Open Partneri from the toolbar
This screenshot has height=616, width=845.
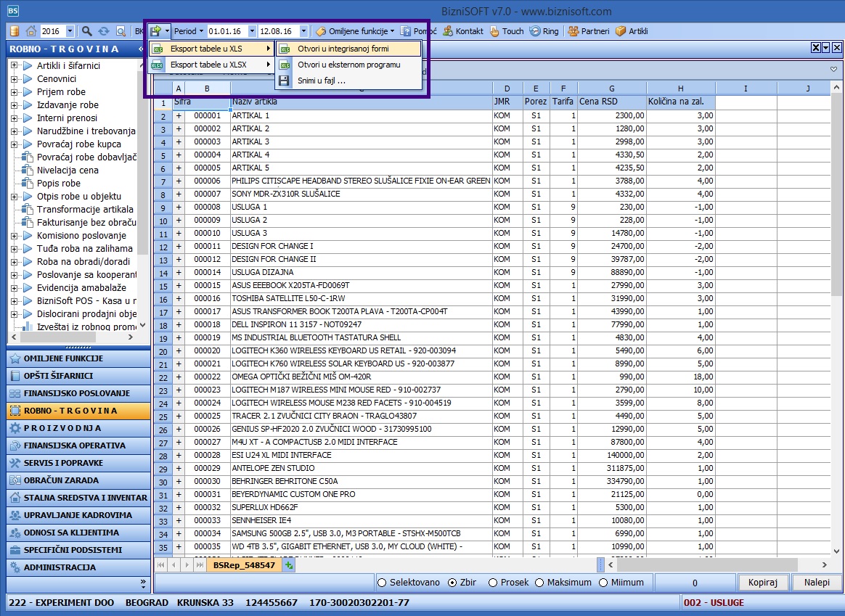coord(588,31)
